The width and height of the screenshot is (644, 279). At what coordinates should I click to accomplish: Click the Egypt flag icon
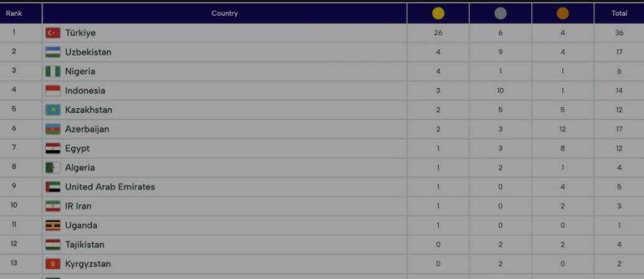click(53, 148)
